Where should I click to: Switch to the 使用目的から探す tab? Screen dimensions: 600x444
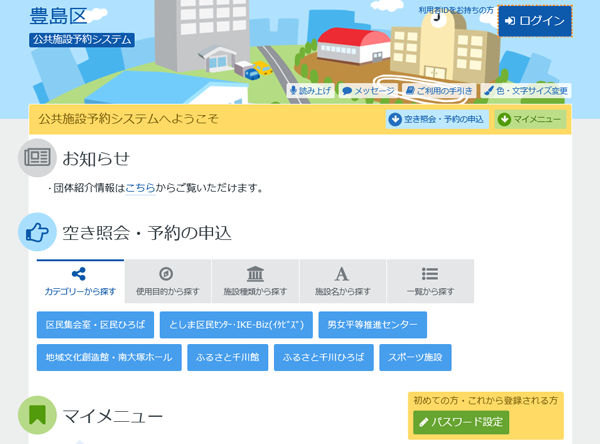pyautogui.click(x=168, y=281)
